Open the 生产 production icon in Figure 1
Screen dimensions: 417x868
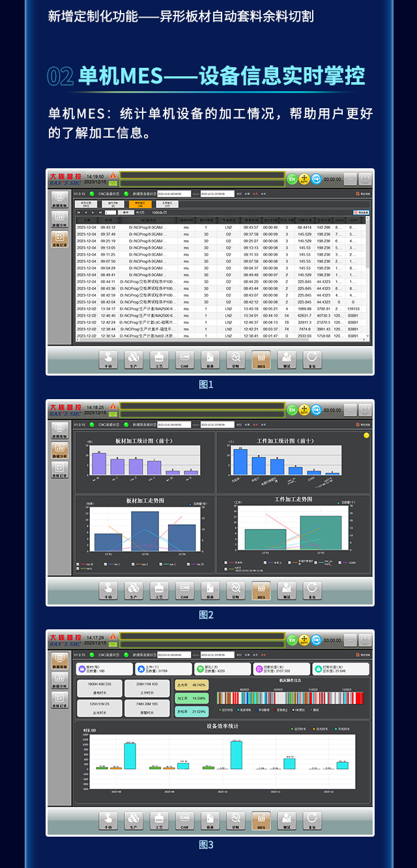(134, 359)
